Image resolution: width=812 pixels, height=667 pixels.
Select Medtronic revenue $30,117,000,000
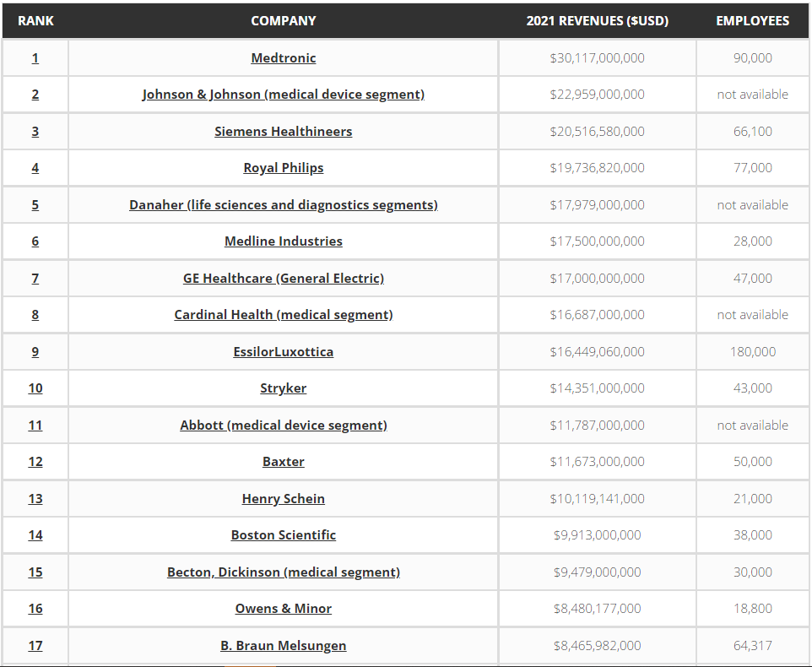click(597, 58)
